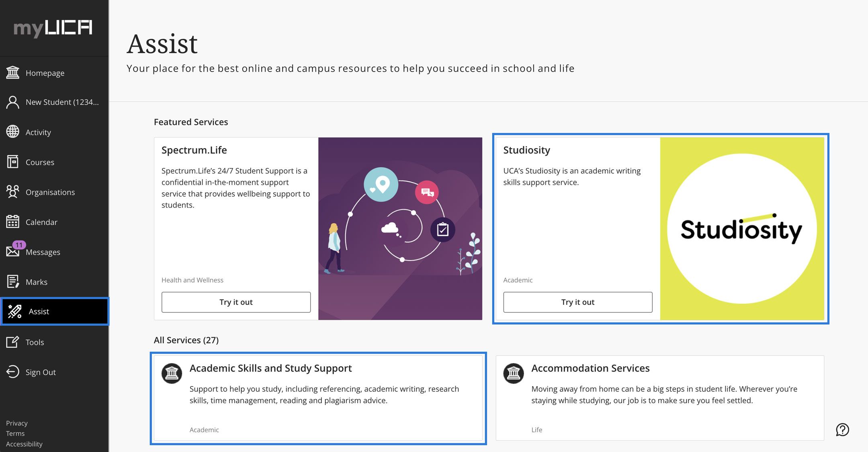Click the Tools edit icon
The width and height of the screenshot is (868, 452).
click(x=12, y=342)
